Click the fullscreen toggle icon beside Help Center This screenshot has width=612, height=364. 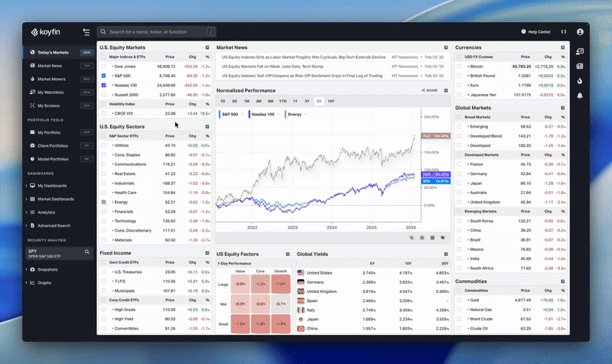point(564,32)
